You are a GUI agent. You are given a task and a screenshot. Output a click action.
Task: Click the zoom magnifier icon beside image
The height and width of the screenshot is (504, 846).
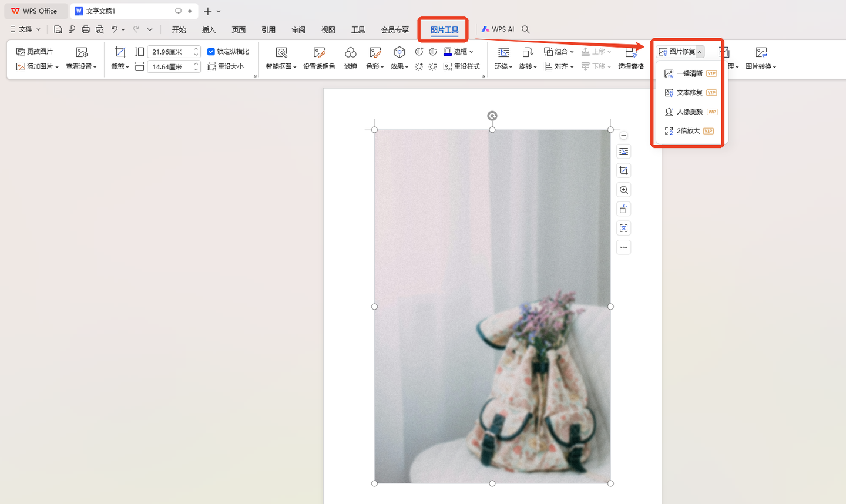[x=624, y=190]
